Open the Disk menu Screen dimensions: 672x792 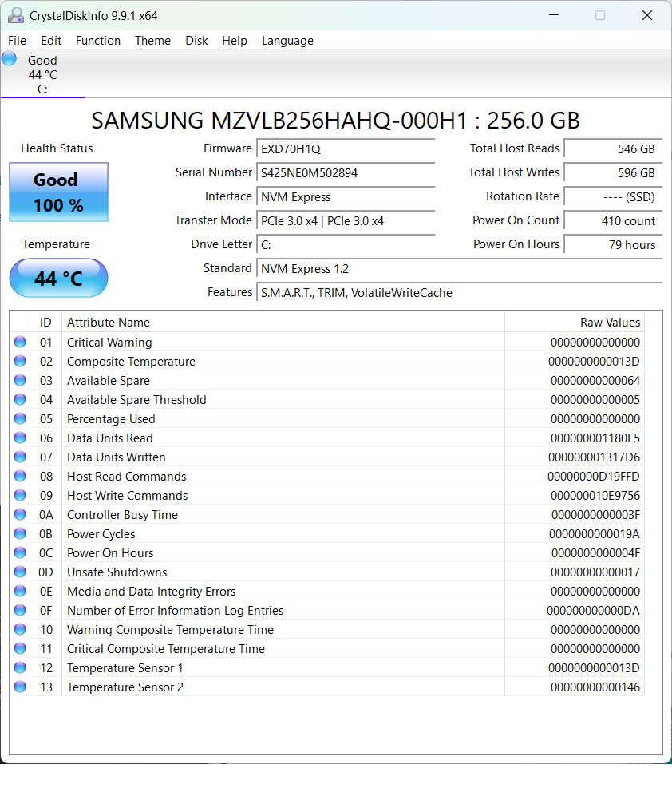[196, 41]
